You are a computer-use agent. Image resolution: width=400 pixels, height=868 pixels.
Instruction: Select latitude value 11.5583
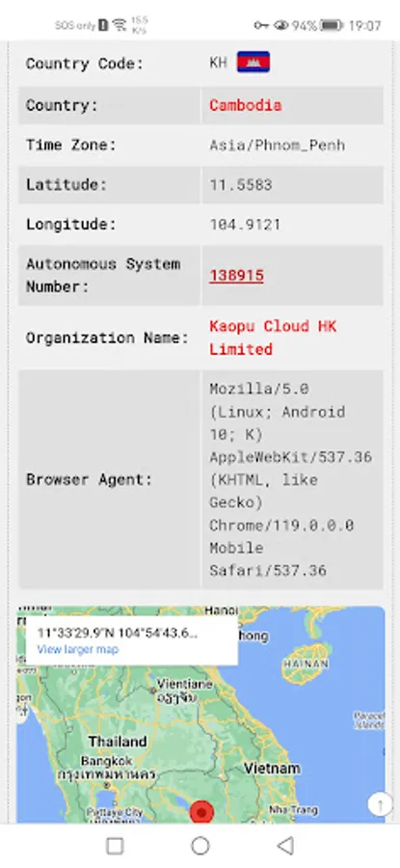(x=241, y=185)
